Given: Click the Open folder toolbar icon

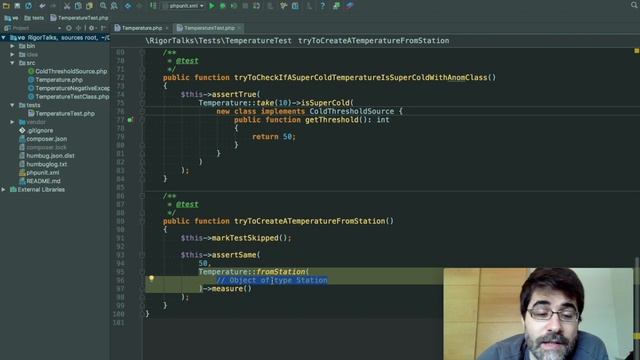Looking at the screenshot, I should coord(6,6).
